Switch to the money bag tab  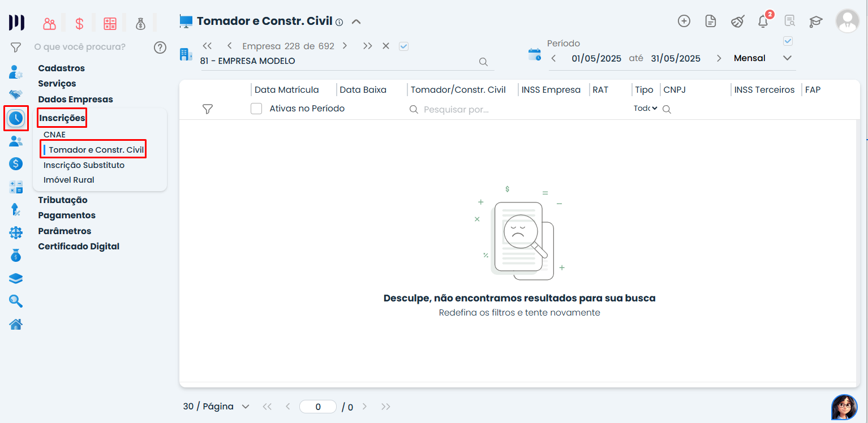coord(140,23)
